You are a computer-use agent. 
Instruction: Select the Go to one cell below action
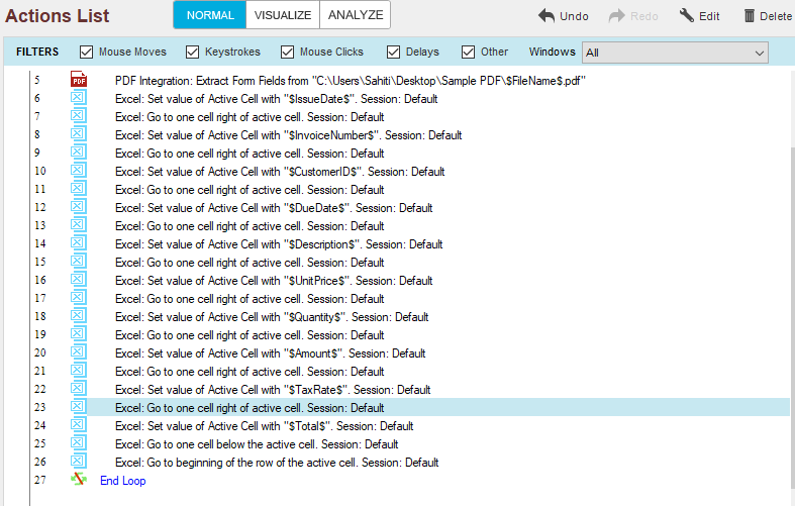click(x=257, y=445)
